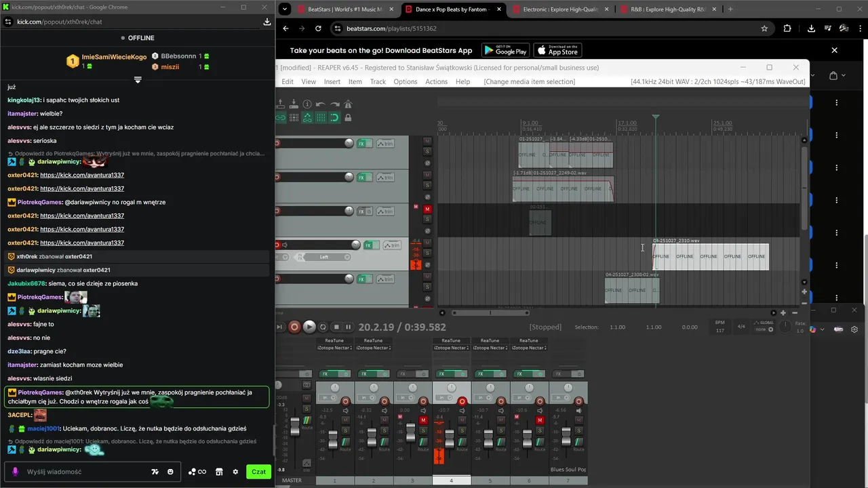Image resolution: width=868 pixels, height=488 pixels.
Task: Open the emoji picker in chat input
Action: pyautogui.click(x=170, y=472)
